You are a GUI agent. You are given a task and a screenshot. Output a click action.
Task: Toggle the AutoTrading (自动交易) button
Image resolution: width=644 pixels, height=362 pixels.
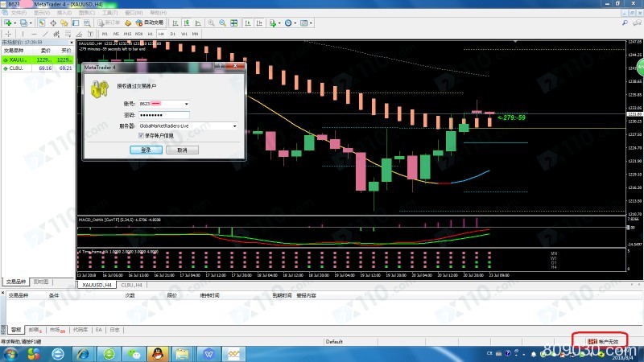coord(150,23)
